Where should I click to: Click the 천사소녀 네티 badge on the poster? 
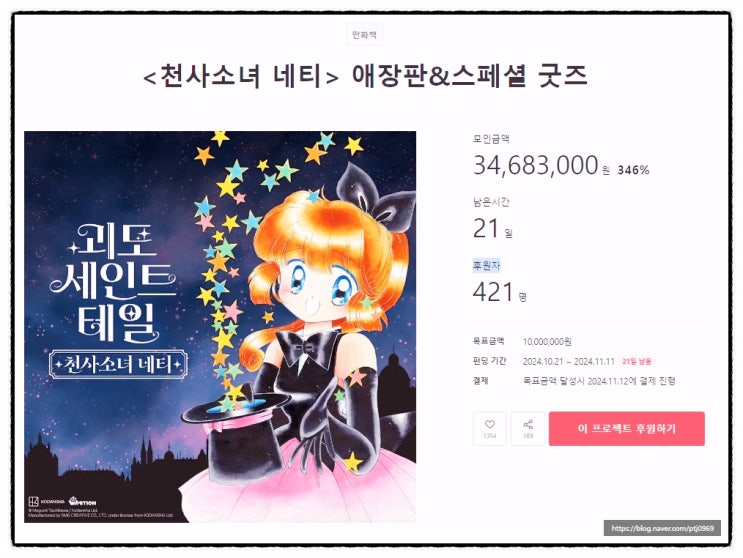tap(118, 364)
